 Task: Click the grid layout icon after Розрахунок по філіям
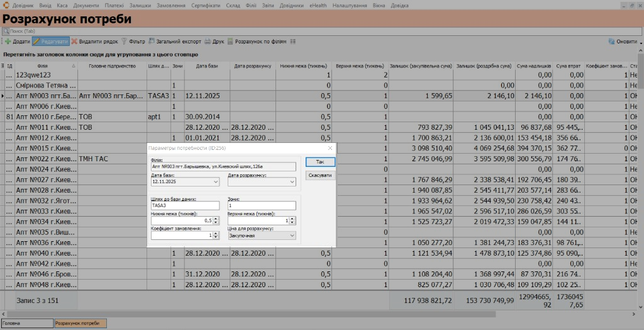click(x=293, y=42)
